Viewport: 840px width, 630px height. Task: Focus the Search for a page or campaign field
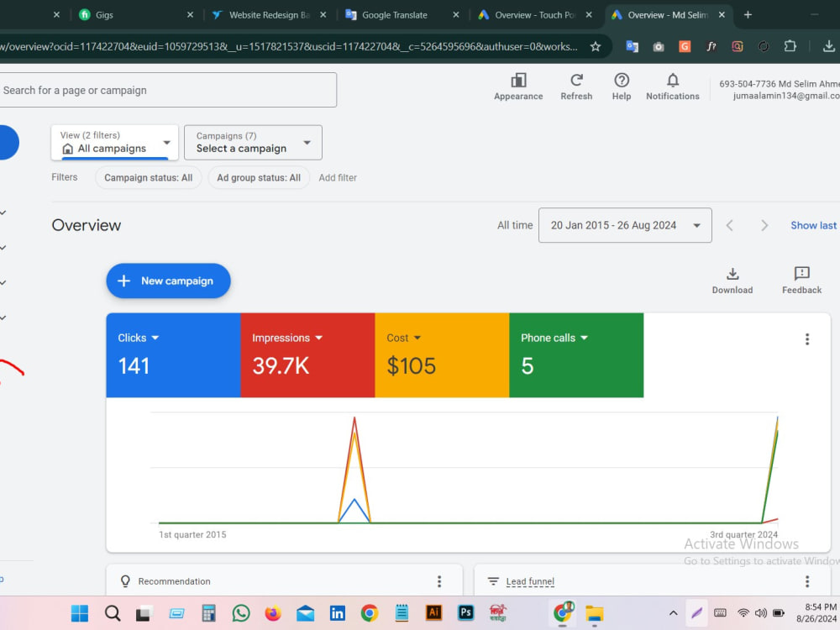[x=167, y=90]
